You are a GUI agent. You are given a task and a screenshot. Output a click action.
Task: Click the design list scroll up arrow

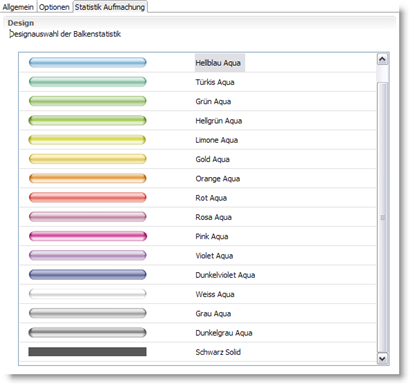pyautogui.click(x=382, y=59)
